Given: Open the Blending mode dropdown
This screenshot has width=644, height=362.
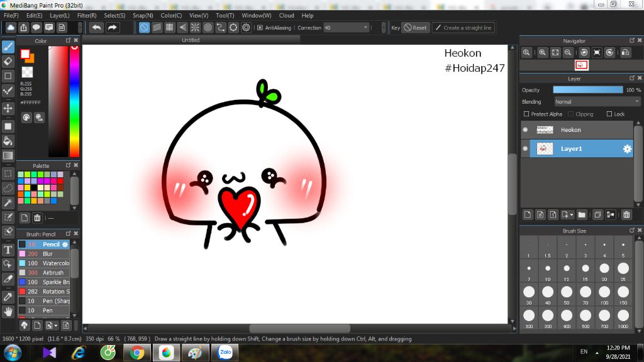Looking at the screenshot, I should click(597, 102).
